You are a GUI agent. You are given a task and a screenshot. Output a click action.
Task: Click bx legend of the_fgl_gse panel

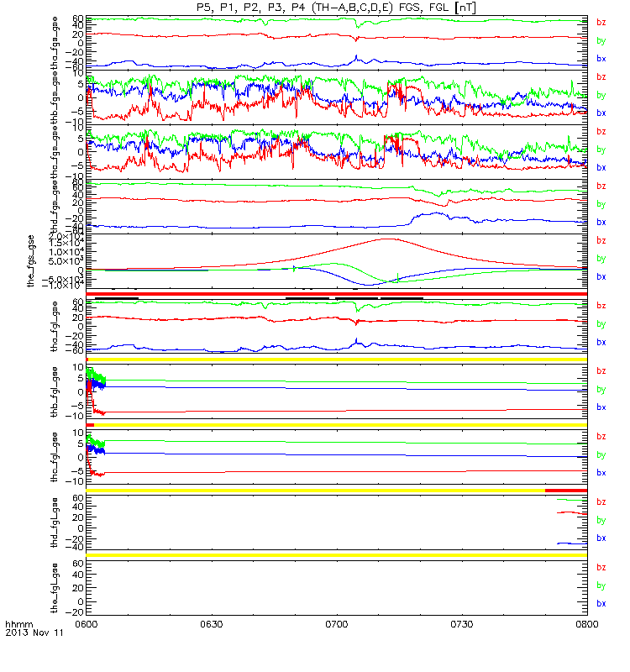coord(601,603)
